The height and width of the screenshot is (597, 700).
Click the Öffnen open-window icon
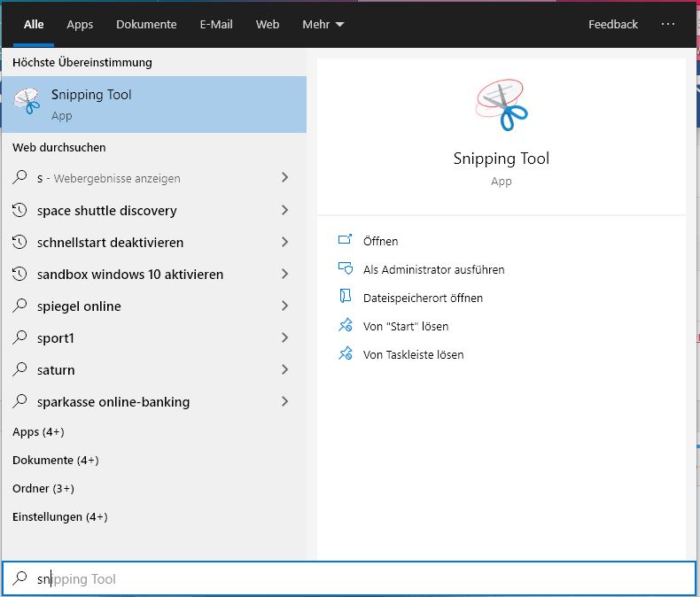pos(345,240)
